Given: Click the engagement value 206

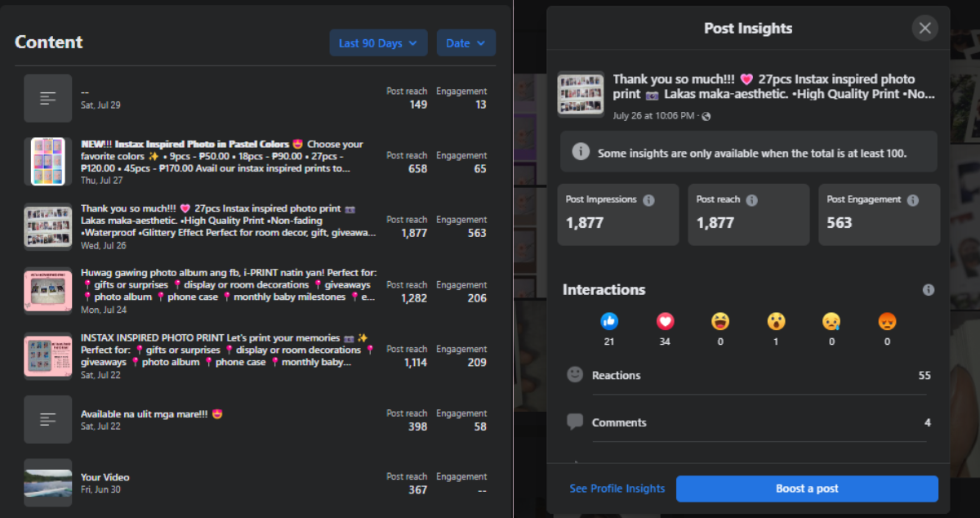Looking at the screenshot, I should (x=477, y=298).
